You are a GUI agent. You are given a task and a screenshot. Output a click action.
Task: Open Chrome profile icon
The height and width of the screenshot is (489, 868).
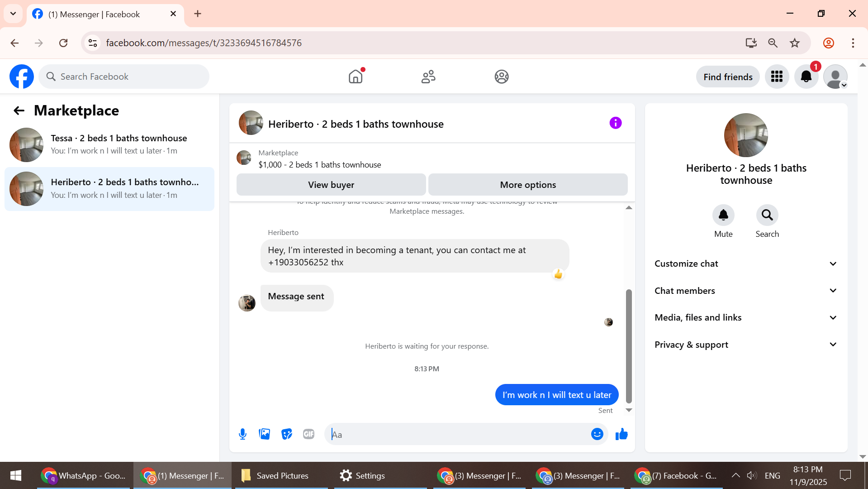pyautogui.click(x=829, y=43)
